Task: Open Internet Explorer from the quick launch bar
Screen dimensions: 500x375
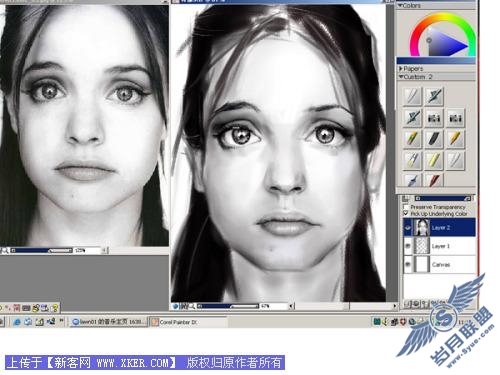Action: (x=17, y=322)
